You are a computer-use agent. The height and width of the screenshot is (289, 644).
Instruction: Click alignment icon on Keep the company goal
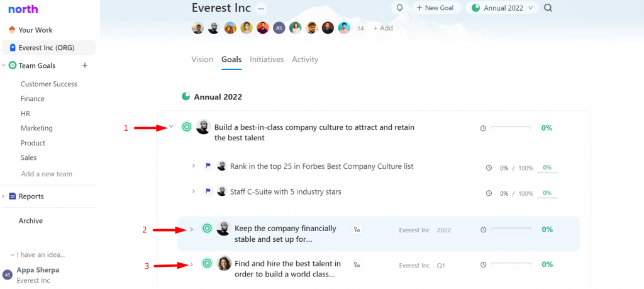[357, 230]
